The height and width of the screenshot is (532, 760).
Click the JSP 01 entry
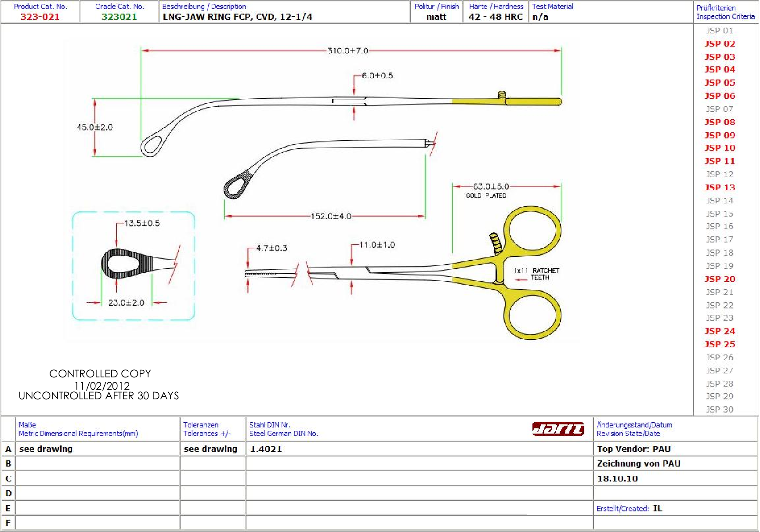tap(720, 31)
